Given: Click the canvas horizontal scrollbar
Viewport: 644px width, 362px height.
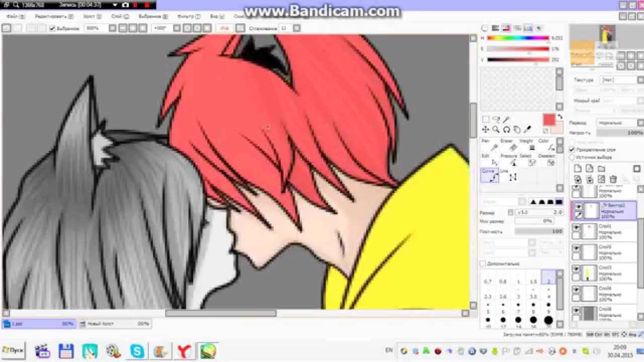Looking at the screenshot, I should tap(221, 313).
